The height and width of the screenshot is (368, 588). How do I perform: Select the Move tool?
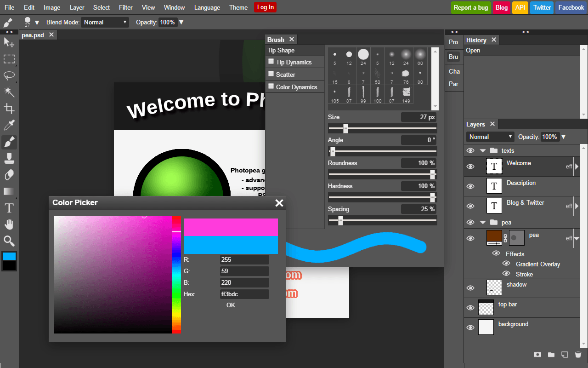[9, 42]
